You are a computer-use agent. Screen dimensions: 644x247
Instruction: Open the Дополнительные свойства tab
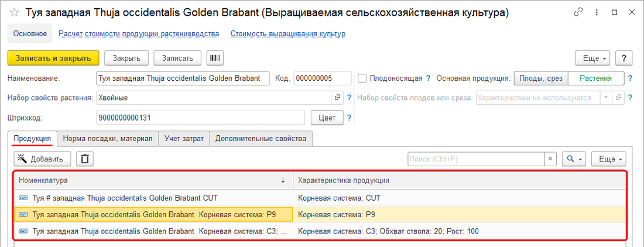[x=261, y=138]
